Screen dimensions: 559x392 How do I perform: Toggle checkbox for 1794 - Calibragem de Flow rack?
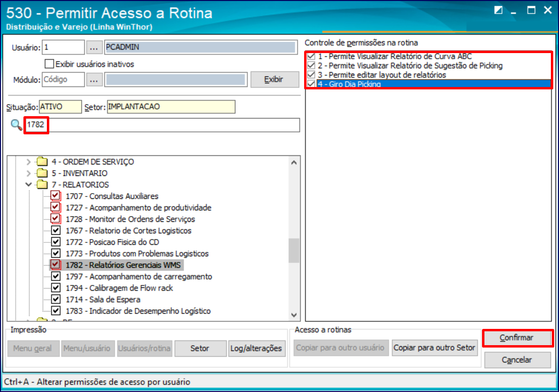(55, 288)
